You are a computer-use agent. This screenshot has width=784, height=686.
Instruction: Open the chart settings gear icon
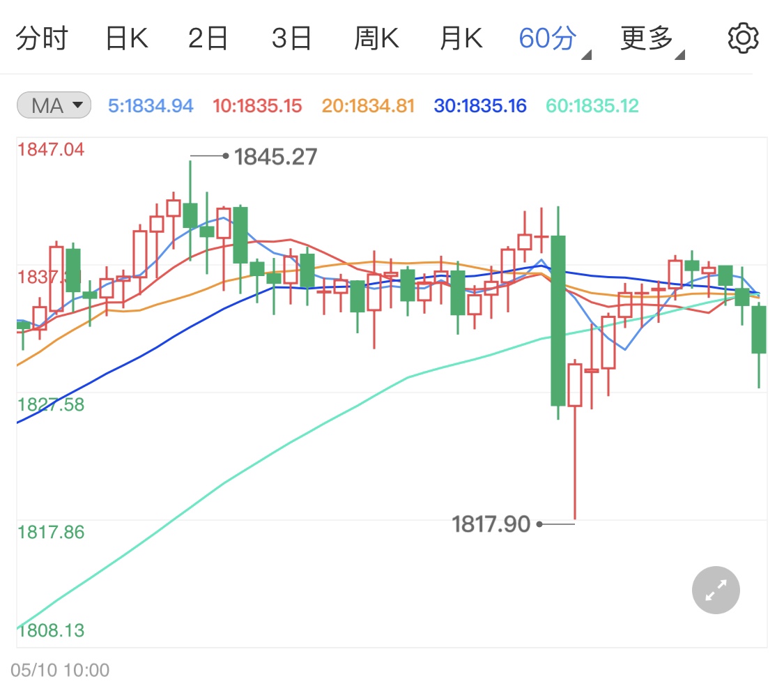pyautogui.click(x=743, y=38)
